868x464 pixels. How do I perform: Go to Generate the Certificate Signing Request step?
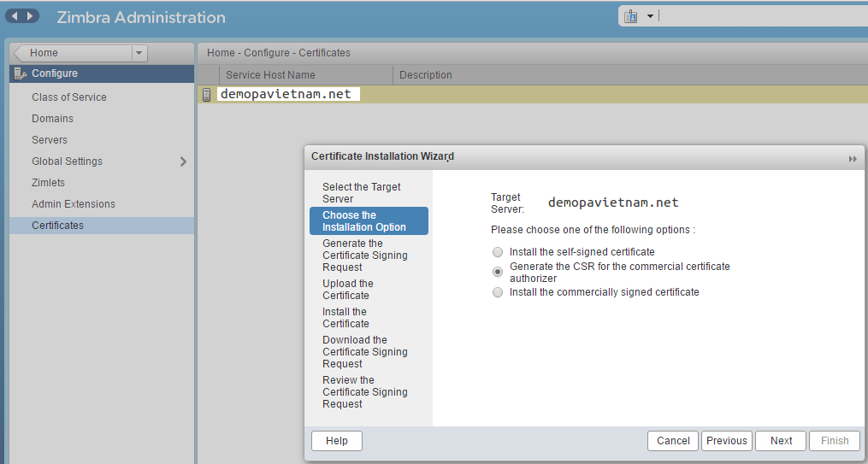tap(368, 255)
